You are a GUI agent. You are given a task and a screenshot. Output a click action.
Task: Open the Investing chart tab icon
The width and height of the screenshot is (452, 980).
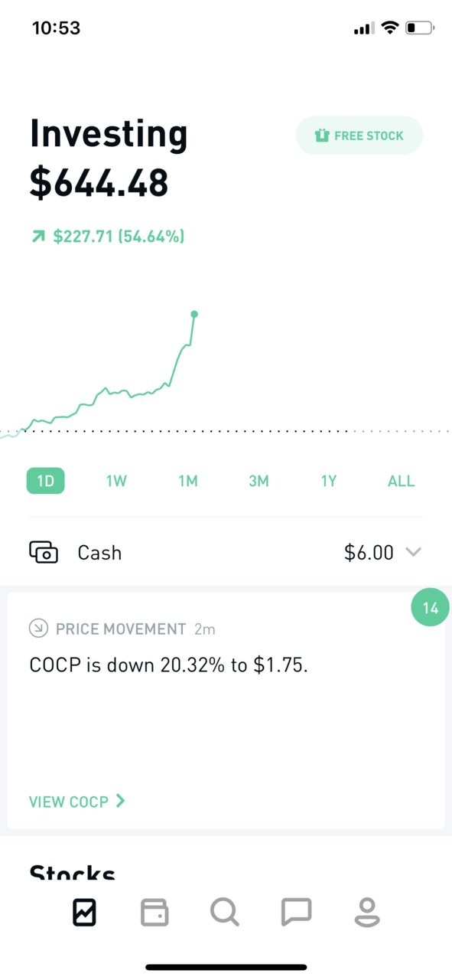click(x=84, y=912)
